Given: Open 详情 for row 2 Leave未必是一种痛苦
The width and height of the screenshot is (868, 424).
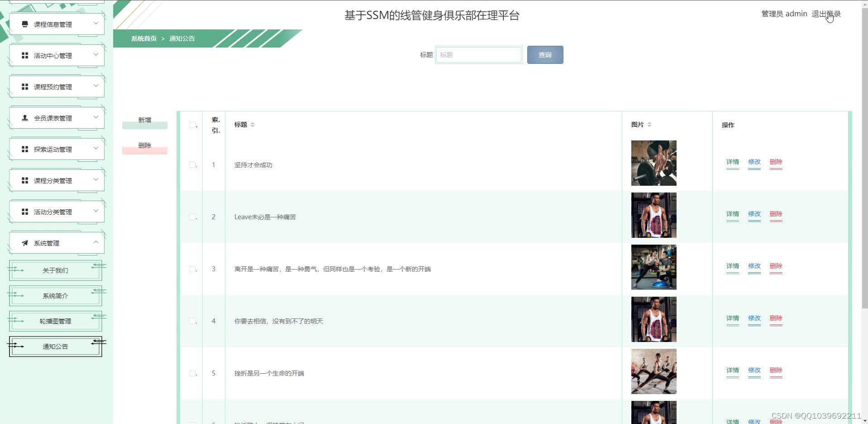Looking at the screenshot, I should [733, 214].
